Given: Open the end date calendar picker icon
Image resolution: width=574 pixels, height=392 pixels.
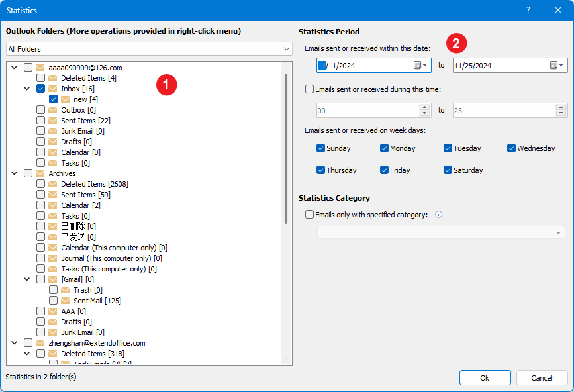Looking at the screenshot, I should (554, 66).
